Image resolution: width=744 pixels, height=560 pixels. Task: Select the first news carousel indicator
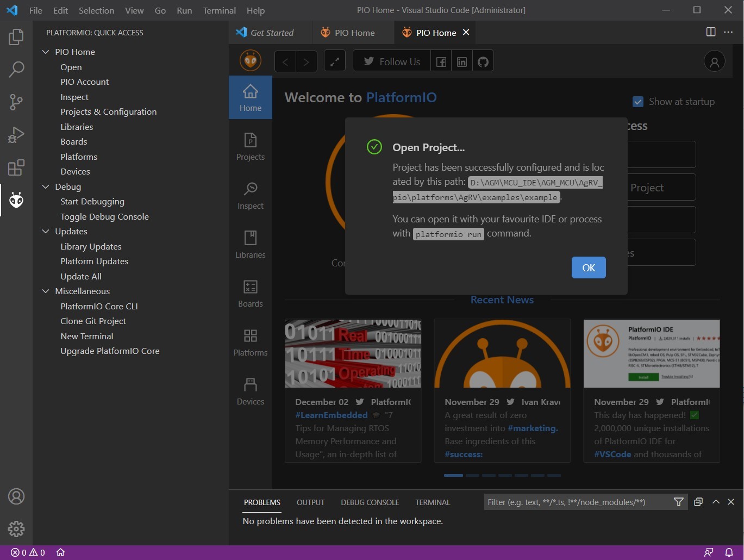[x=453, y=475]
